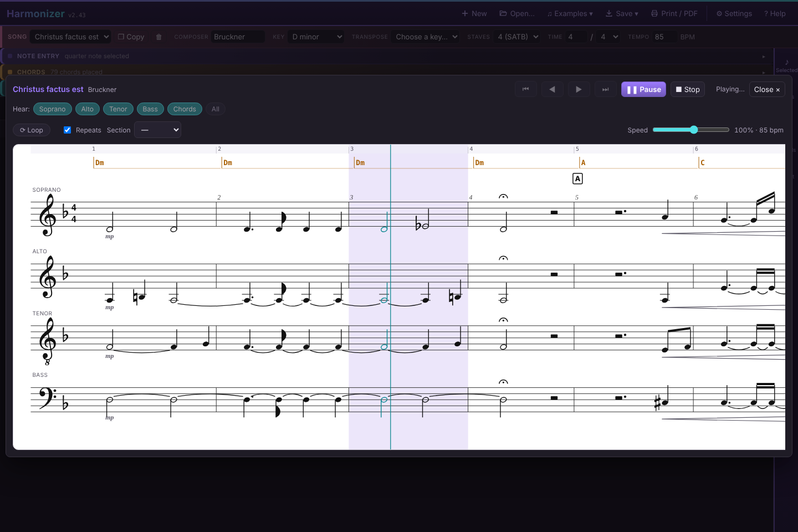Close the playback panel

pos(767,89)
